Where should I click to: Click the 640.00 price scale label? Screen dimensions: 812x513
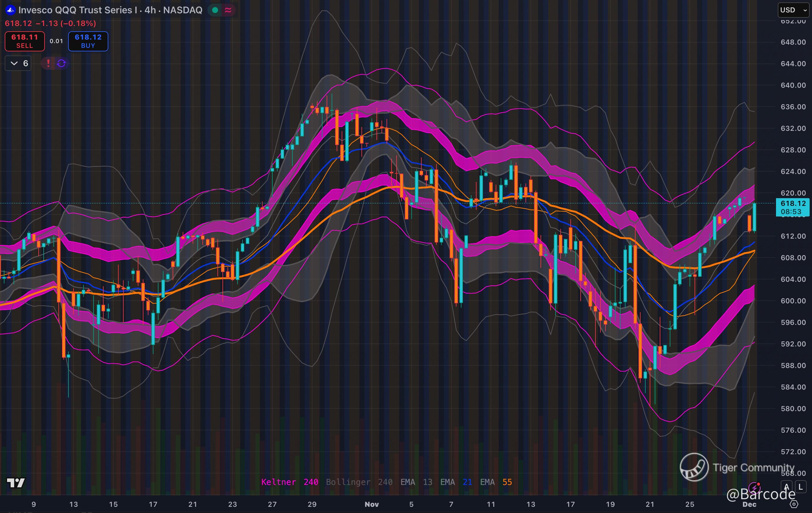tap(793, 85)
